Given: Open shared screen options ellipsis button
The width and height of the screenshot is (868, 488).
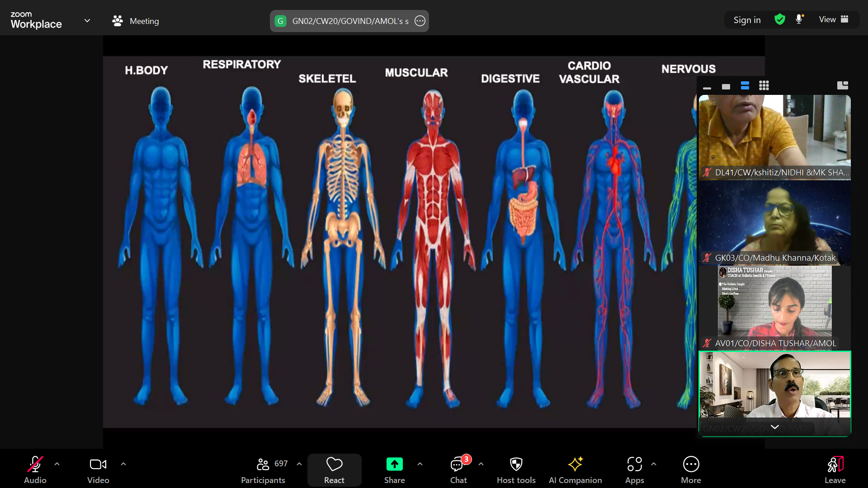Looking at the screenshot, I should 420,21.
